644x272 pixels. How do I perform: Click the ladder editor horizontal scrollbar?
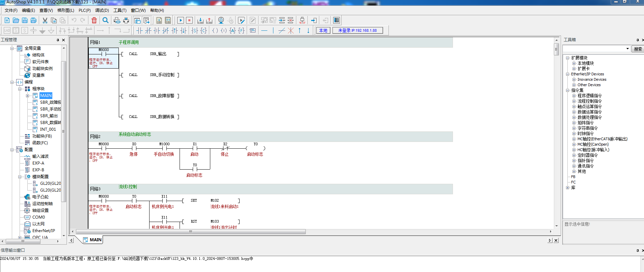(191, 232)
